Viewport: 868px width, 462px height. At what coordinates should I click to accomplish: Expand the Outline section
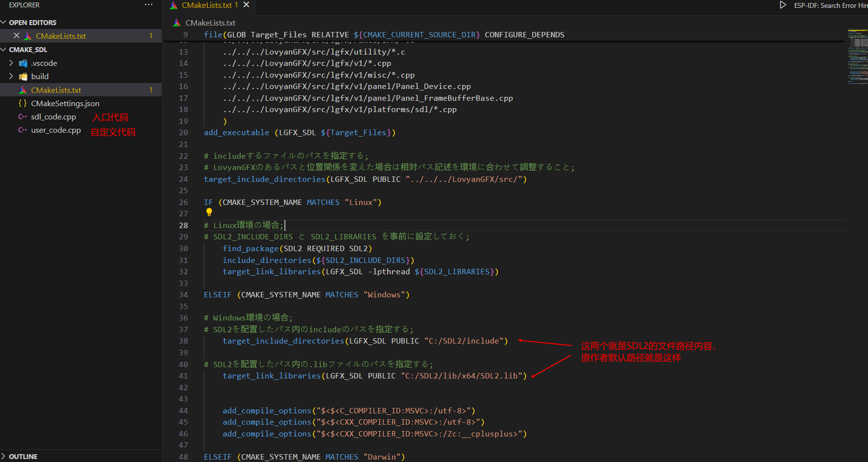click(x=4, y=456)
